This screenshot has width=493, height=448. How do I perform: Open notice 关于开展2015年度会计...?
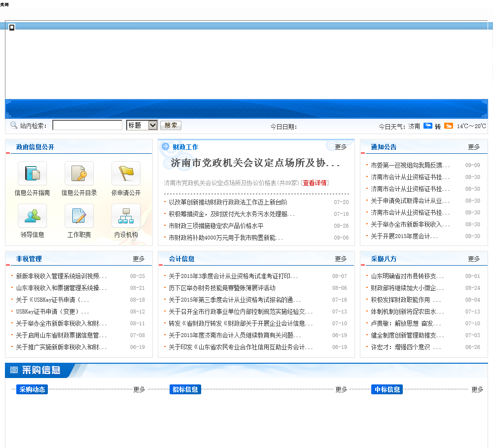click(x=404, y=236)
